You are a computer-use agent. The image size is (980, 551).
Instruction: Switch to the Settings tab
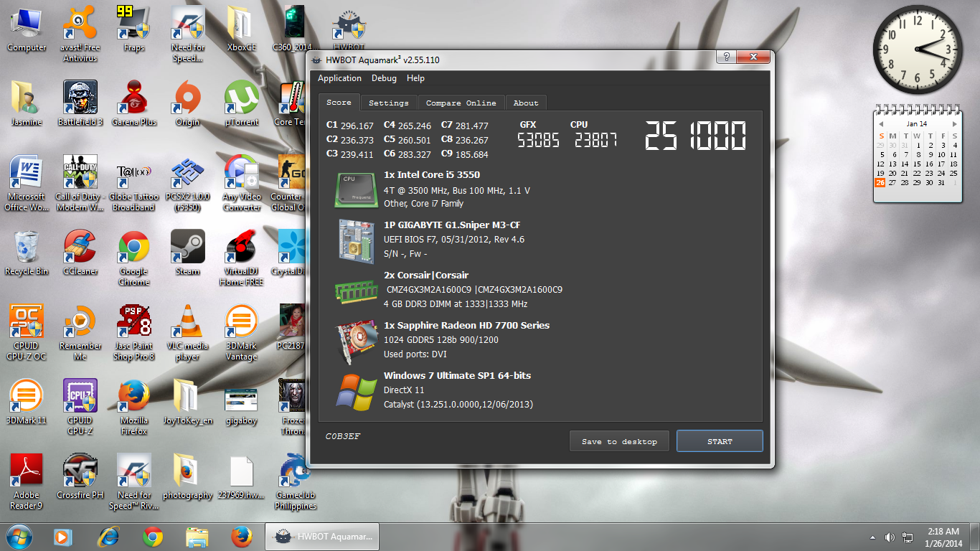pos(389,103)
